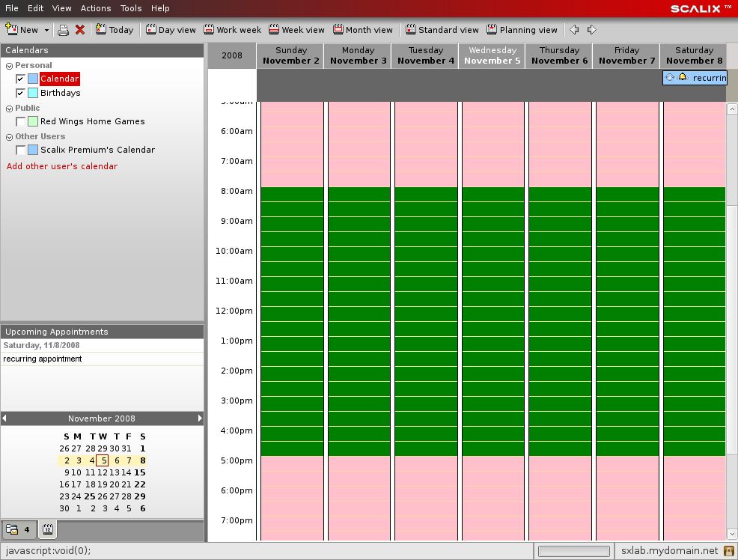Show next month in mini calendar

click(x=200, y=419)
